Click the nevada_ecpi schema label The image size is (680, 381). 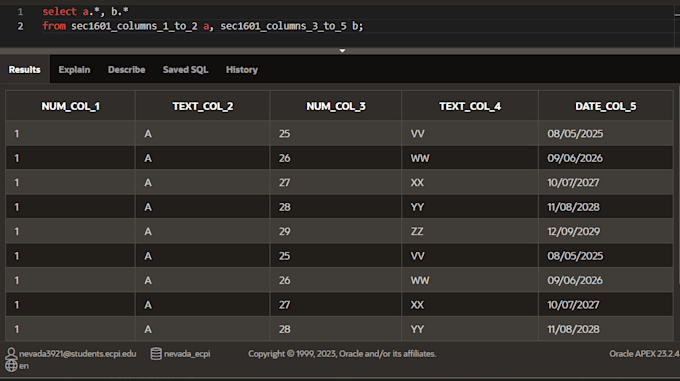click(187, 354)
